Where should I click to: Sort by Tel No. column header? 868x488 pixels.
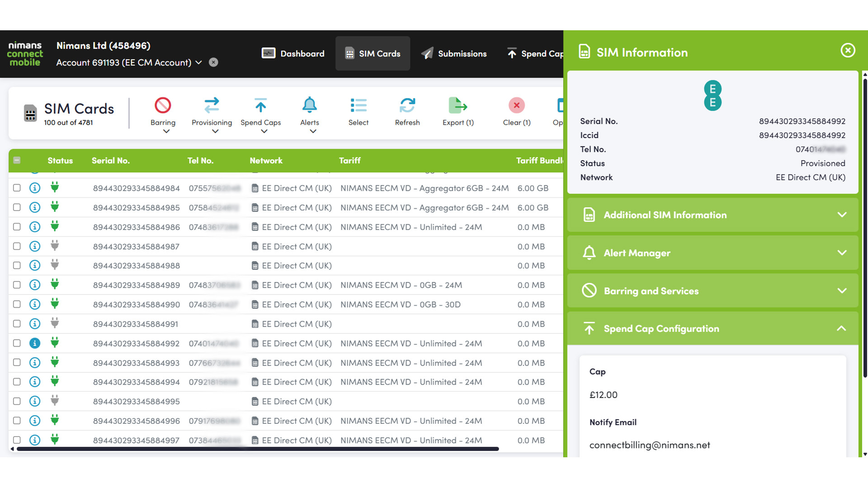(x=200, y=160)
